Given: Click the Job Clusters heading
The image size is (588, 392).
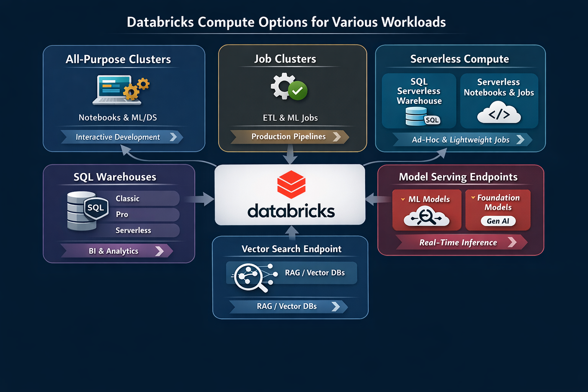Looking at the screenshot, I should [285, 59].
